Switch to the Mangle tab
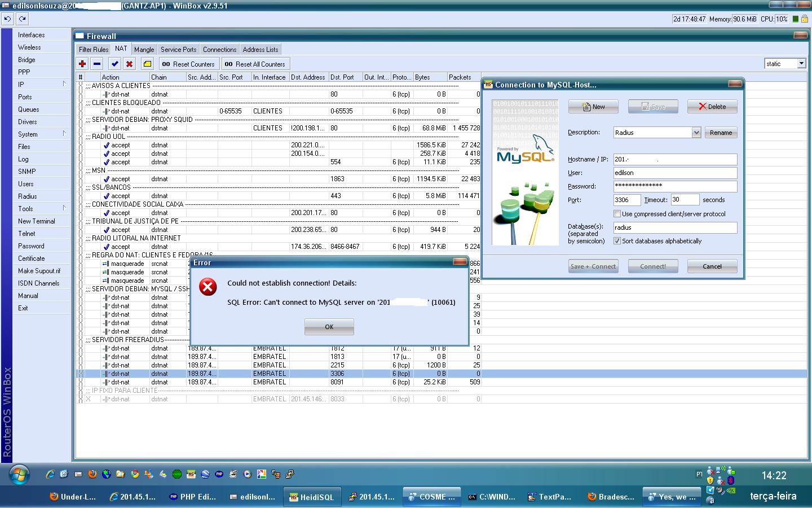Viewport: 812px width, 508px height. 144,50
